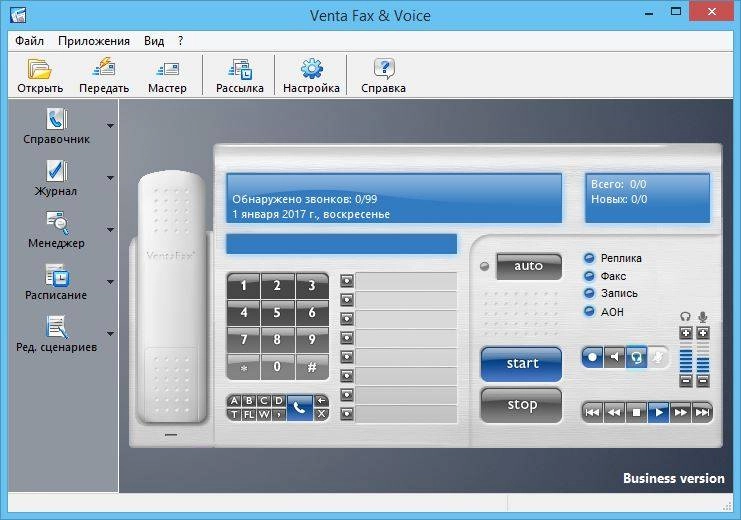Open the Расписание schedule

pyautogui.click(x=56, y=282)
